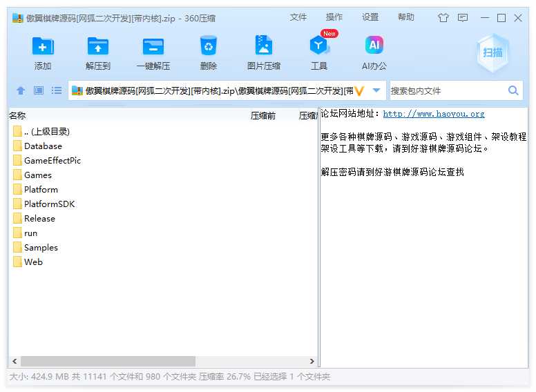This screenshot has width=536, height=392.
Task: Switch to list view mode
Action: [x=57, y=90]
